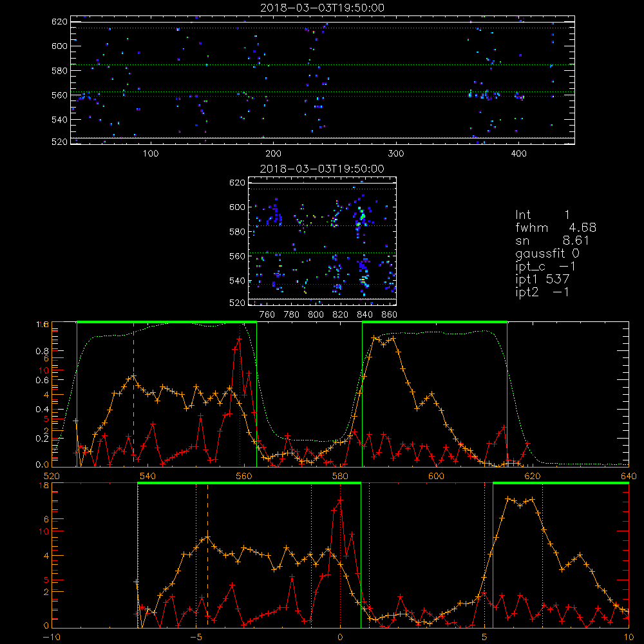Click x-axis label 760 on the middle panel
Screen dimensions: 644x644
click(267, 315)
